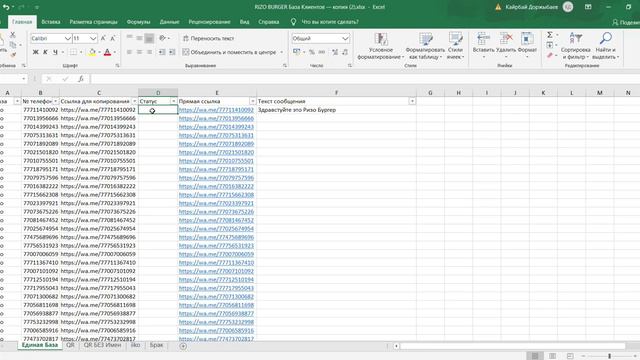Increase font size with larger A
640x360 pixels.
click(103, 38)
